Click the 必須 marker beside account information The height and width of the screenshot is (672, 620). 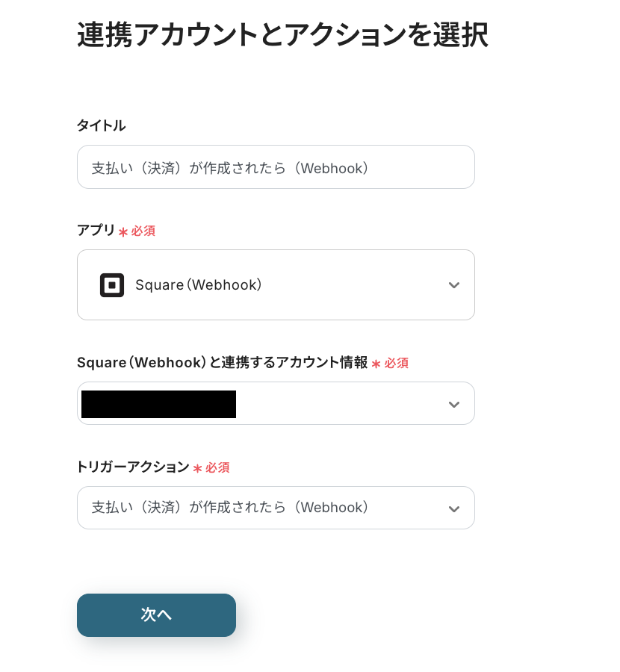[x=397, y=364]
